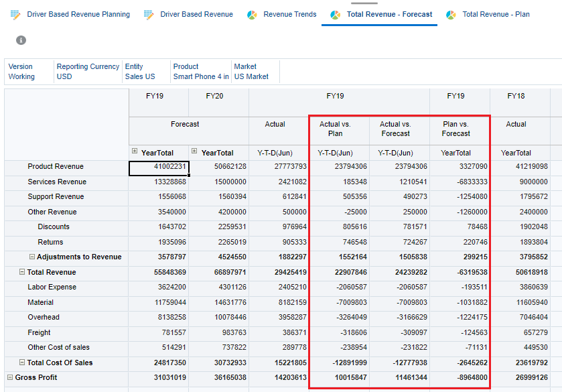
Task: Open the information tooltip icon
Action: tap(20, 39)
